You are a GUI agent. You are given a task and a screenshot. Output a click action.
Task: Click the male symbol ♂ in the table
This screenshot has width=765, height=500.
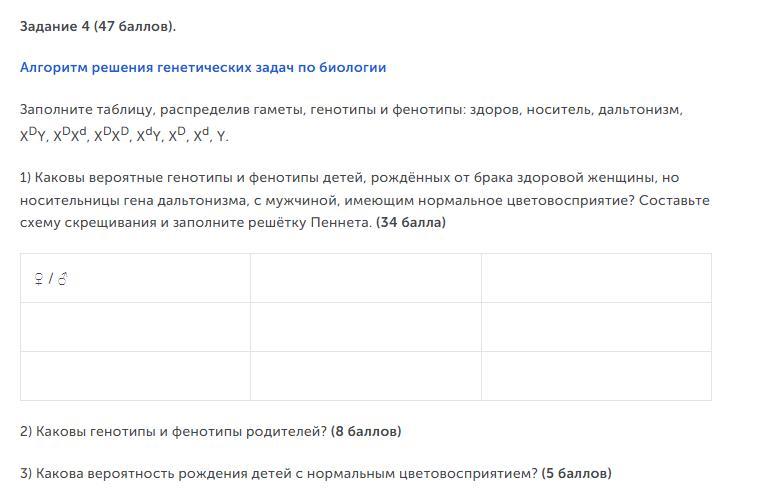click(x=62, y=279)
